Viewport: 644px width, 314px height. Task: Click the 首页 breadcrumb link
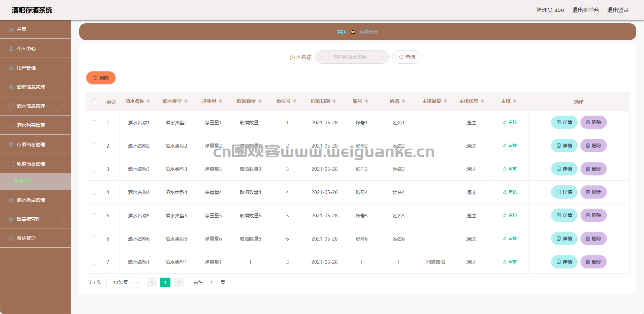(342, 32)
